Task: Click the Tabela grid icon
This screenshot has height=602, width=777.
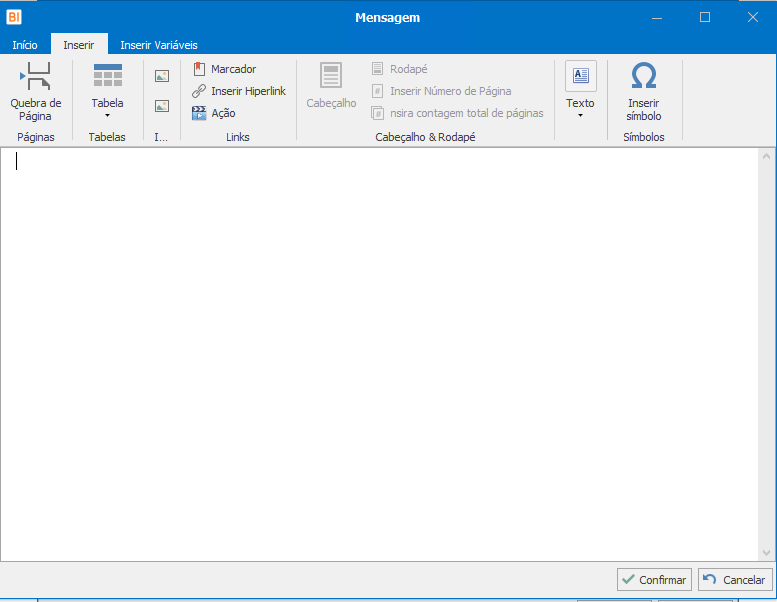Action: tap(108, 75)
